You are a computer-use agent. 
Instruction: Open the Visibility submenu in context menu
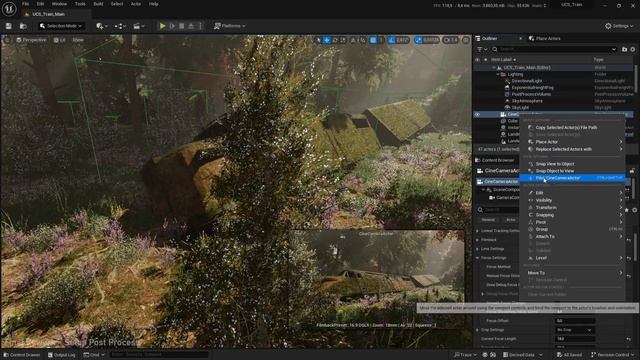click(572, 200)
